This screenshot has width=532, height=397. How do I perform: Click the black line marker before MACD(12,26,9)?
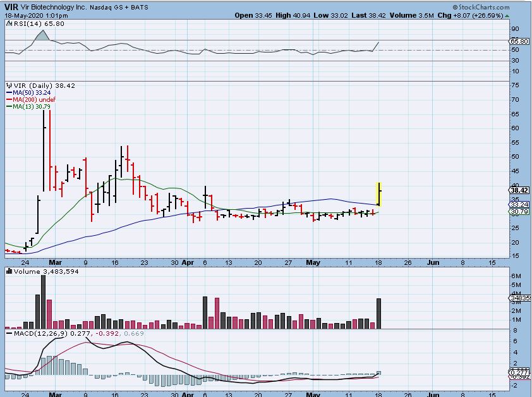9,334
